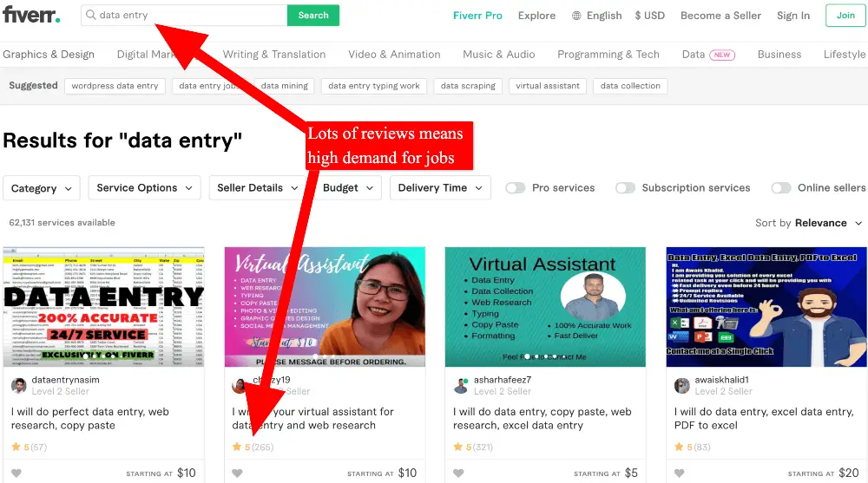This screenshot has width=868, height=483.
Task: Click the Sign In link
Action: 793,16
